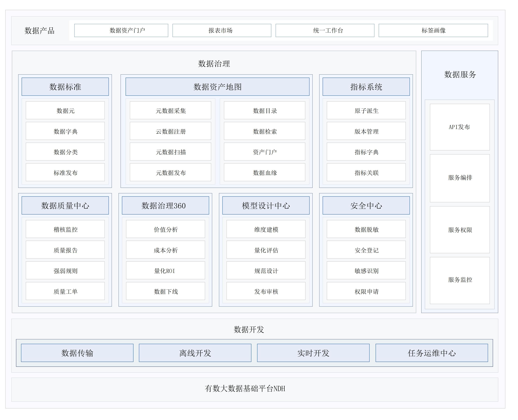The image size is (518, 420).
Task: Select the 数据服务 section title
Action: click(460, 74)
